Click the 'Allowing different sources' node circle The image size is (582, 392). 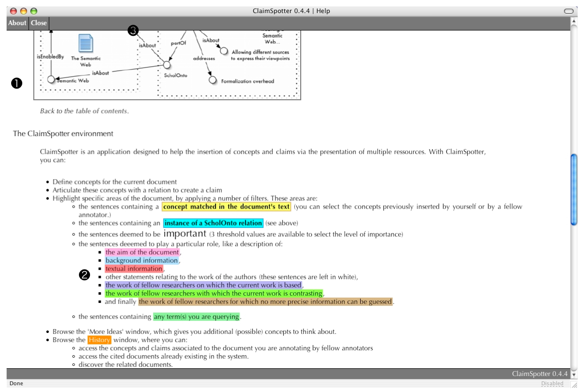pyautogui.click(x=224, y=51)
